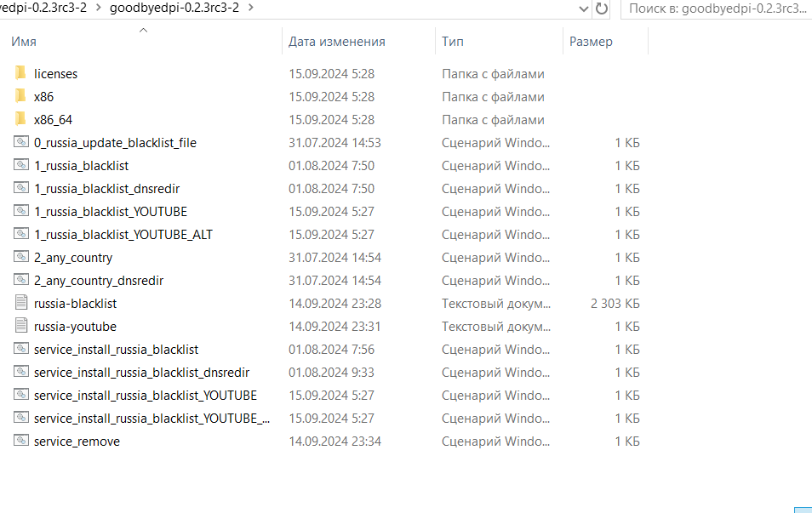
Task: Select the russia-blacklist file name
Action: click(76, 304)
